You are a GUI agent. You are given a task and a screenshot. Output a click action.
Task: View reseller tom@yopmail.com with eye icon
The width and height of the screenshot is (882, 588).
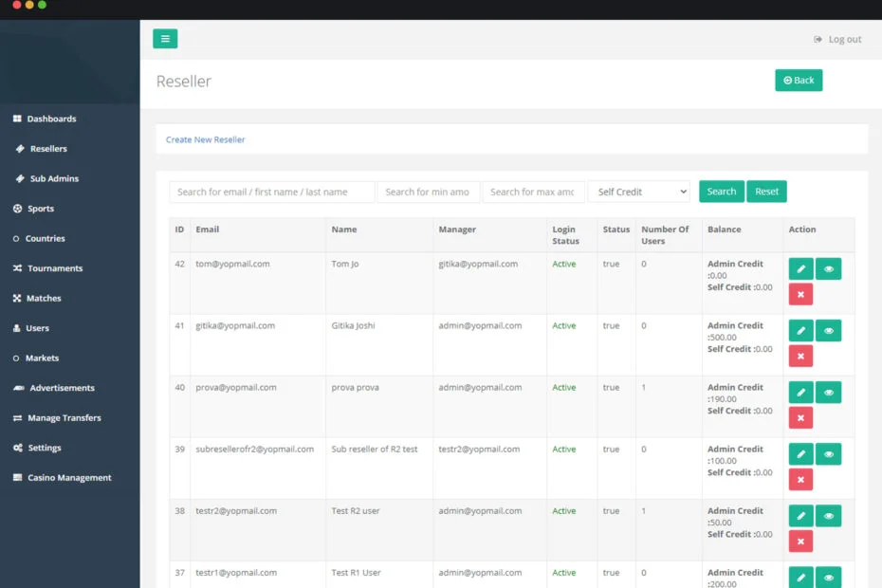(x=828, y=269)
